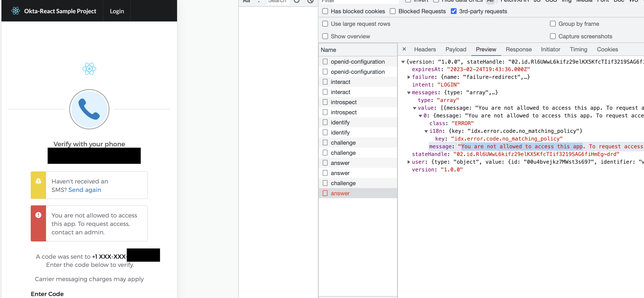Collapse the root response object
The width and height of the screenshot is (644, 298).
(x=403, y=62)
